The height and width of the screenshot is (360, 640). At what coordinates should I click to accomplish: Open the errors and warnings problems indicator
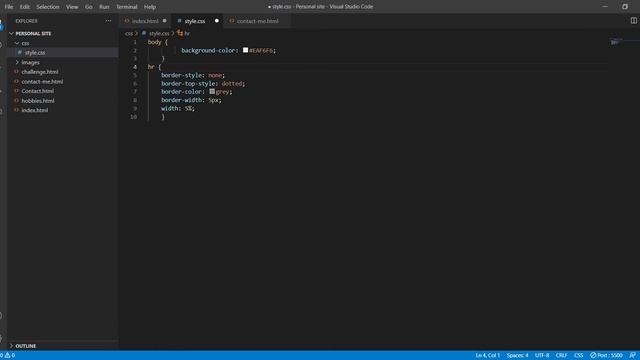tap(7, 355)
